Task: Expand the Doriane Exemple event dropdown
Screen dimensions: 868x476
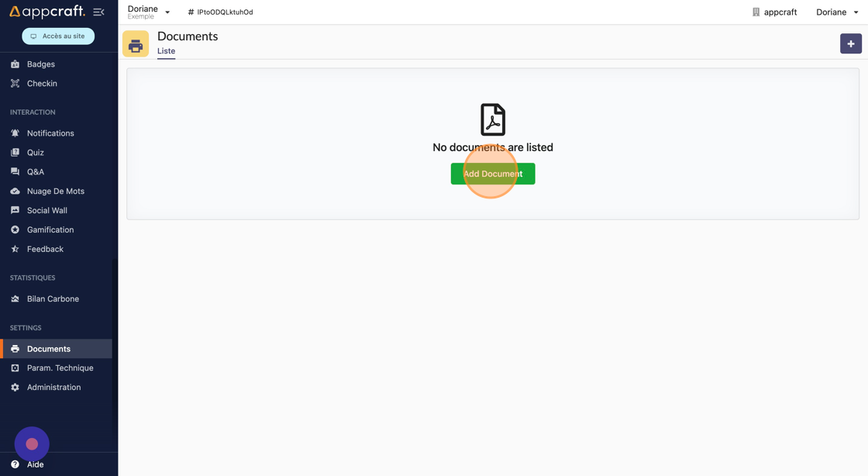Action: (x=149, y=12)
